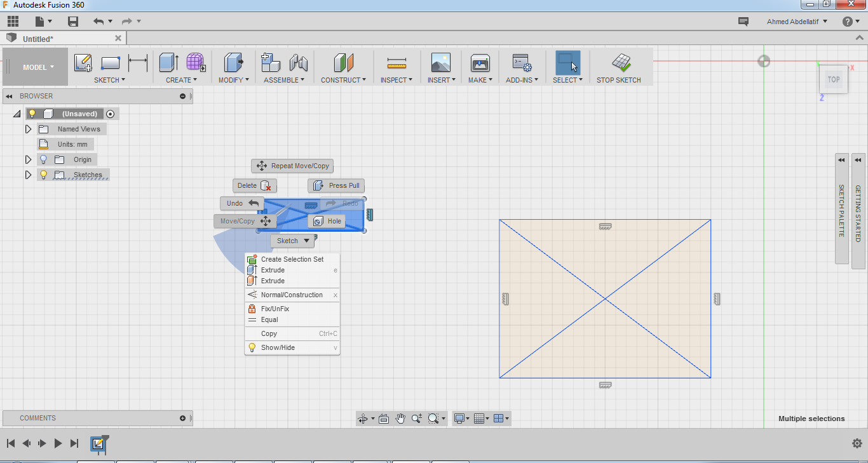Viewport: 868px width, 463px height.
Task: Choose Fix/UnFix in context menu
Action: click(292, 309)
